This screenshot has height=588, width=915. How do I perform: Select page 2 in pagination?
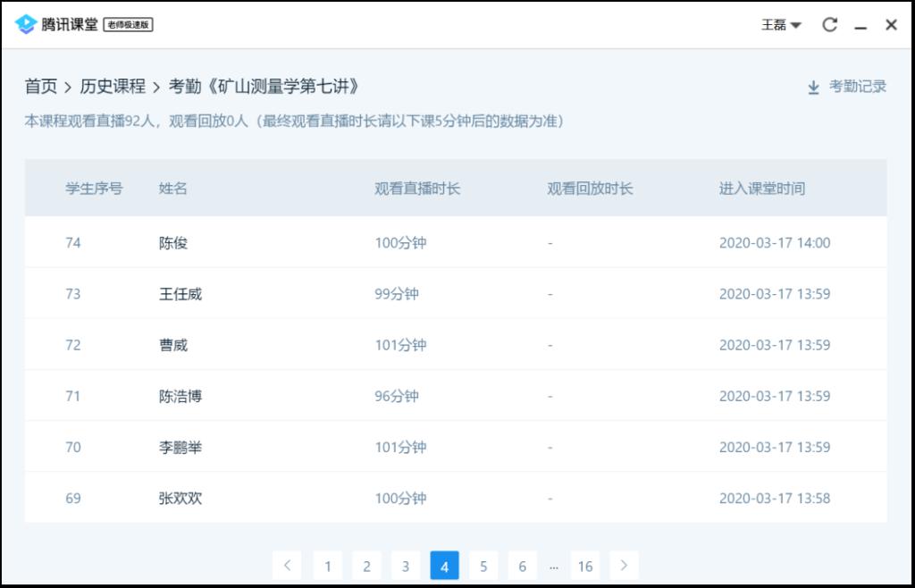tap(366, 566)
